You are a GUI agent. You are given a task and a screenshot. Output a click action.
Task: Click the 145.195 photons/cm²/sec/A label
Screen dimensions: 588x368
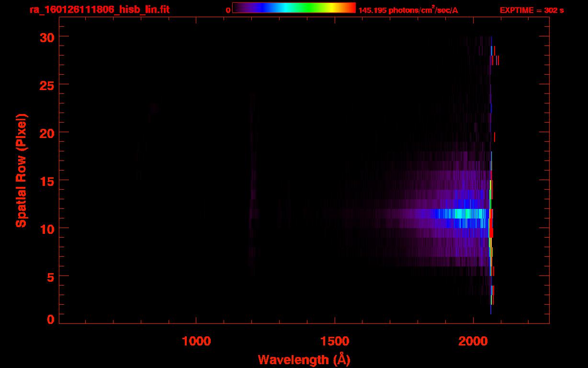tap(408, 11)
